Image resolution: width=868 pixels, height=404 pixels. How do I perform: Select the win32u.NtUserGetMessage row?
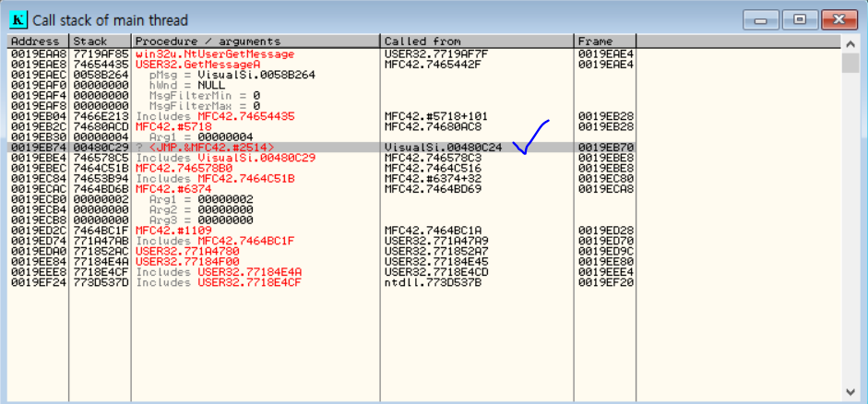424,54
